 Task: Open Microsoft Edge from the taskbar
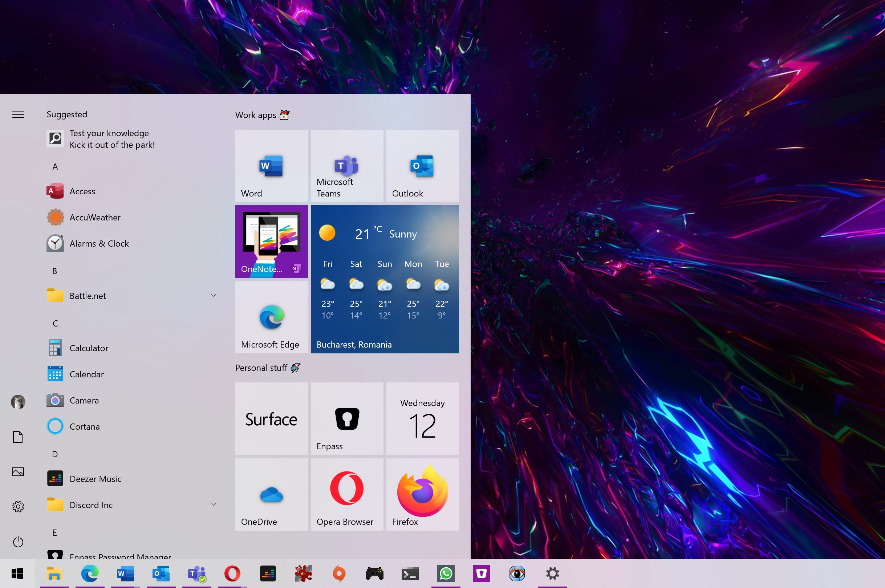(x=90, y=573)
